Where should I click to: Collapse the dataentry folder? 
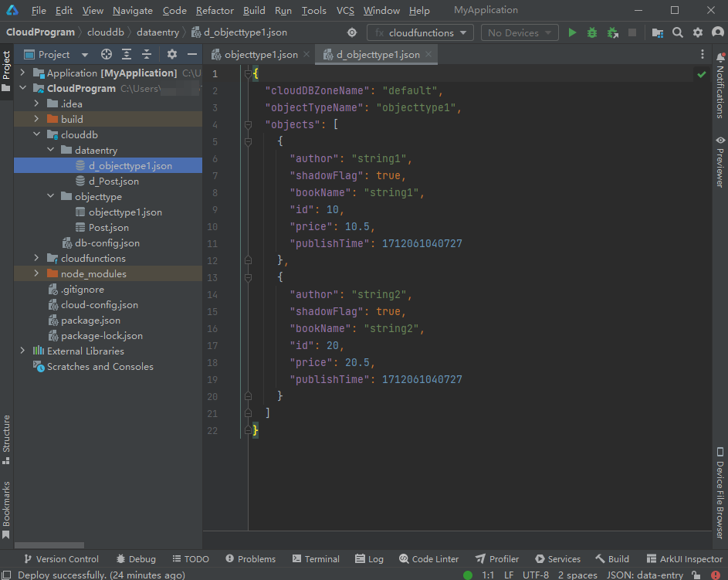click(50, 151)
